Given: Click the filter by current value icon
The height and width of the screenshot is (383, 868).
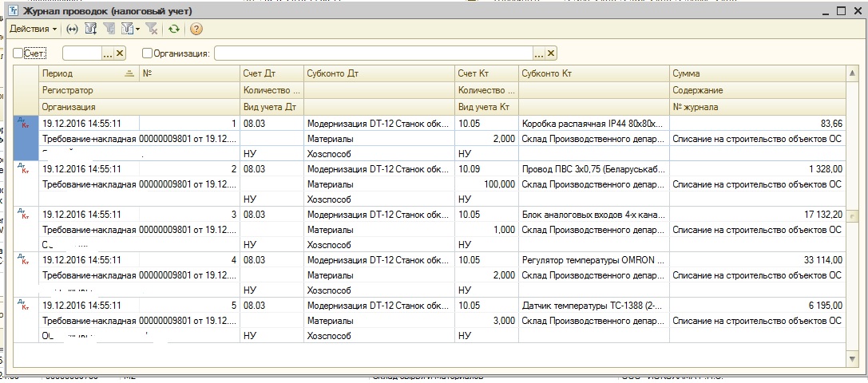Looking at the screenshot, I should click(109, 29).
